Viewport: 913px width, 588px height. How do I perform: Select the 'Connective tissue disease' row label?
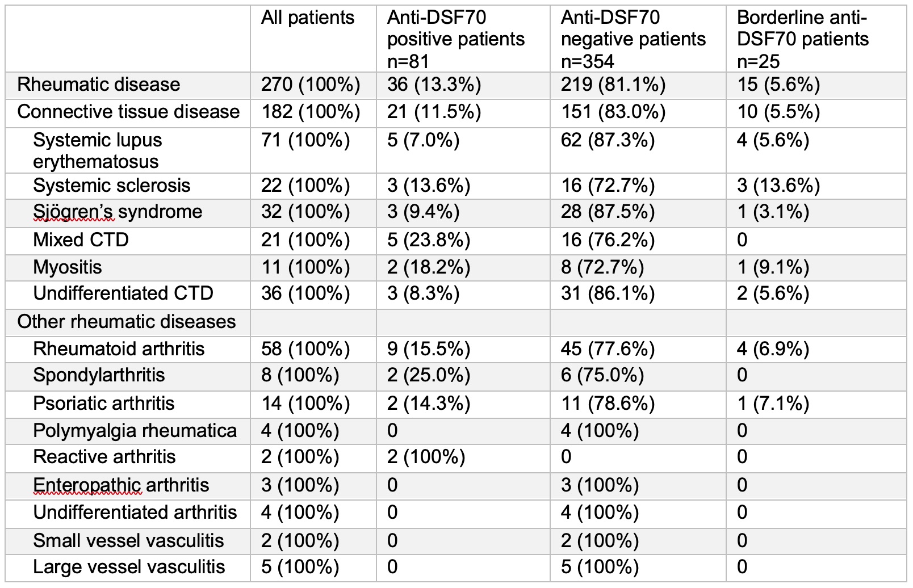point(128,112)
